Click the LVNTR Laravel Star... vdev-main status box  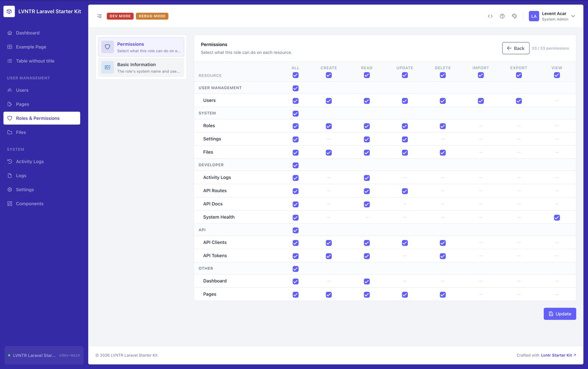pos(44,355)
